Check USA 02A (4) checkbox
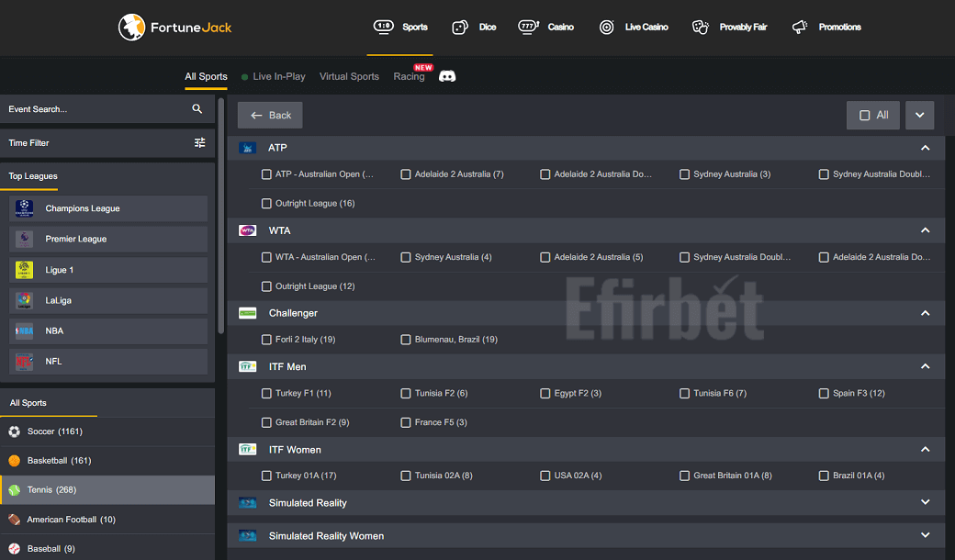 545,476
